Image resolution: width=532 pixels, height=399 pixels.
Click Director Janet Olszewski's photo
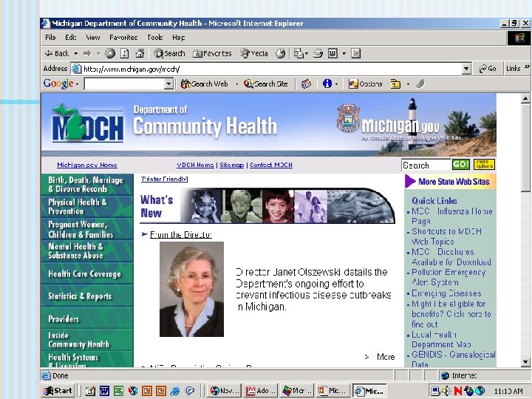pyautogui.click(x=191, y=289)
